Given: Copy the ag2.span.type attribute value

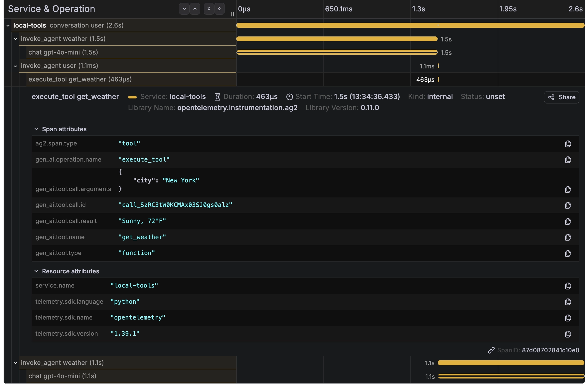Looking at the screenshot, I should point(568,144).
